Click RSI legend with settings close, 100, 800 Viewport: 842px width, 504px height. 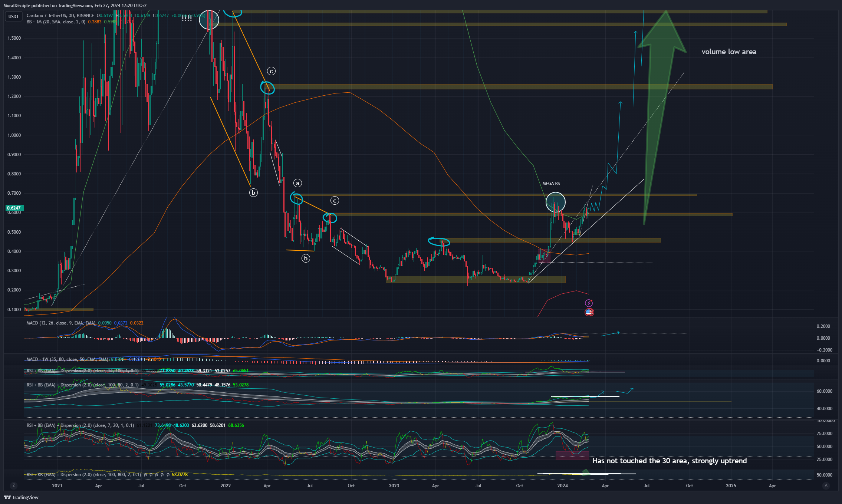(84, 474)
